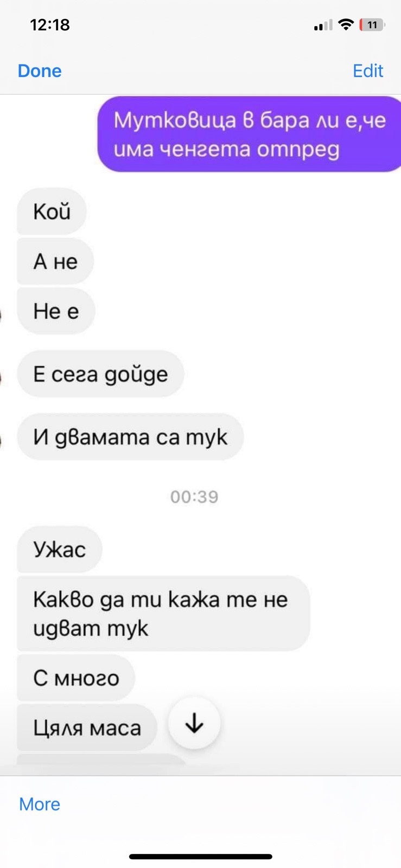The width and height of the screenshot is (401, 868).
Task: Tap the scroll-to-bottom arrow button
Action: tap(194, 723)
